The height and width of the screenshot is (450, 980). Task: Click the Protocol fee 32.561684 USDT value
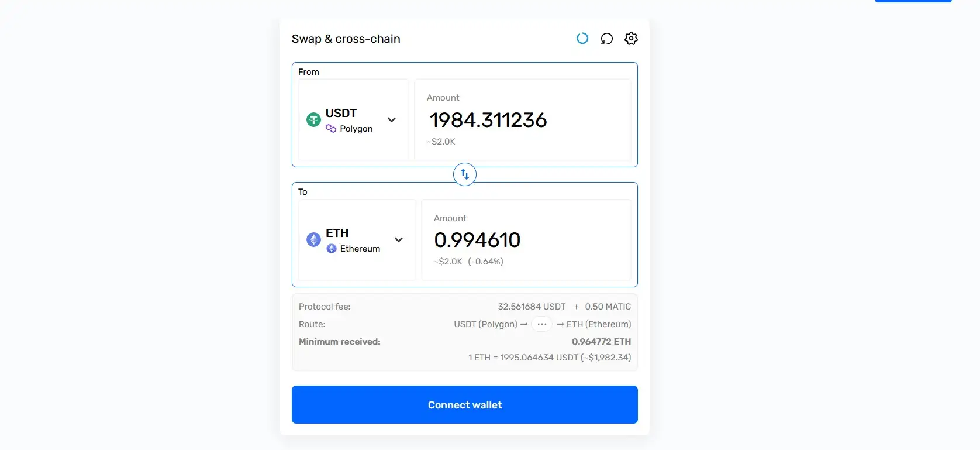coord(532,307)
